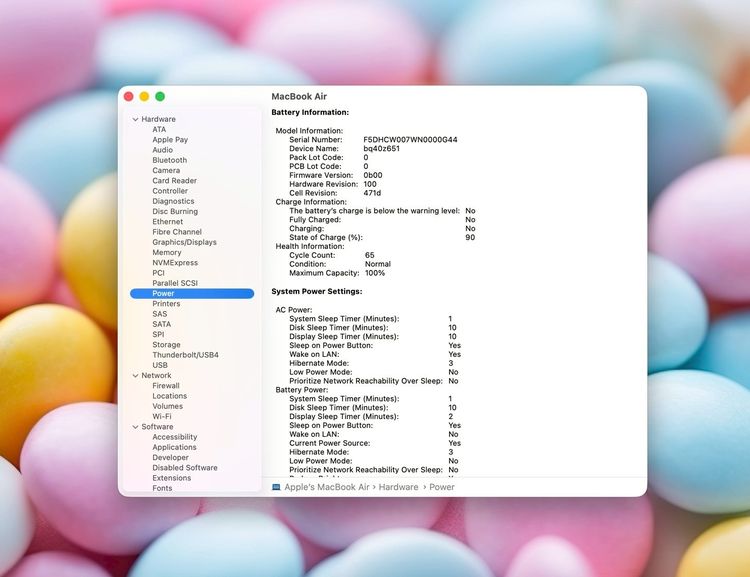Open the Fibre Channel entry
The height and width of the screenshot is (577, 750).
177,232
